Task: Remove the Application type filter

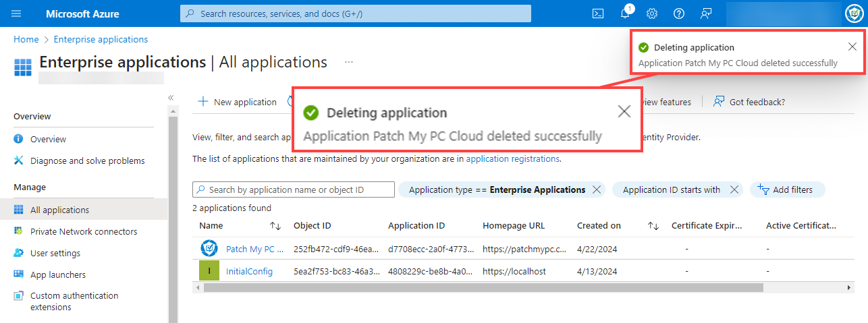Action: pyautogui.click(x=596, y=190)
